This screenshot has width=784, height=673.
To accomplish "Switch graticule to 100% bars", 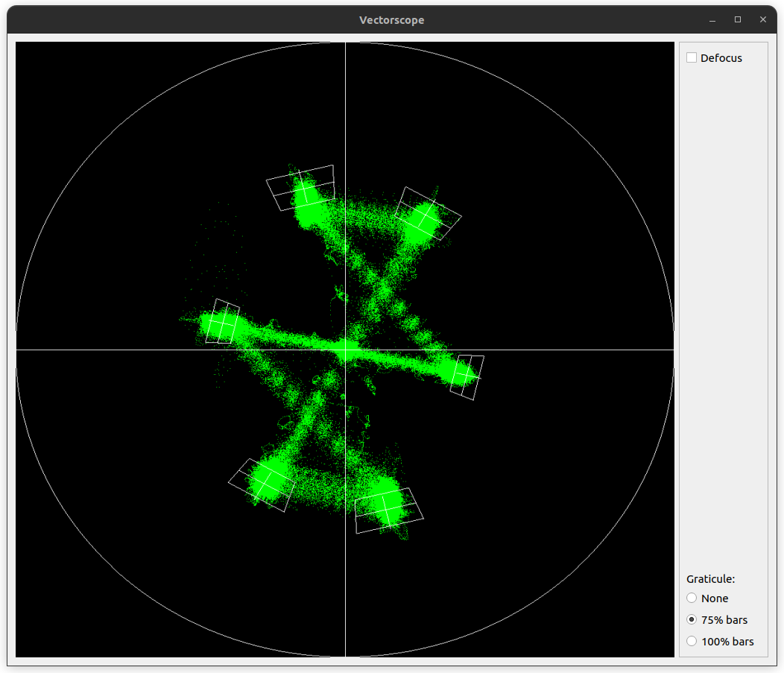I will click(x=692, y=642).
